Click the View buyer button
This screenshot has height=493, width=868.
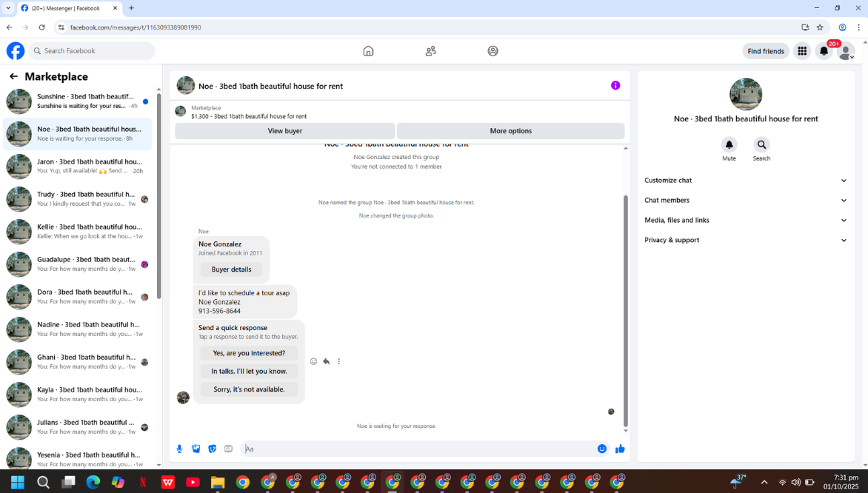tap(285, 131)
